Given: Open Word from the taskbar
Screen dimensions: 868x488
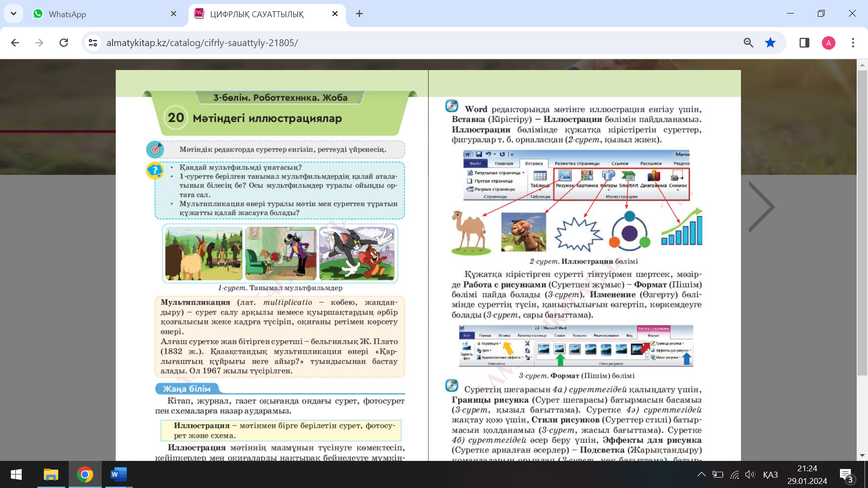Looking at the screenshot, I should tap(118, 474).
